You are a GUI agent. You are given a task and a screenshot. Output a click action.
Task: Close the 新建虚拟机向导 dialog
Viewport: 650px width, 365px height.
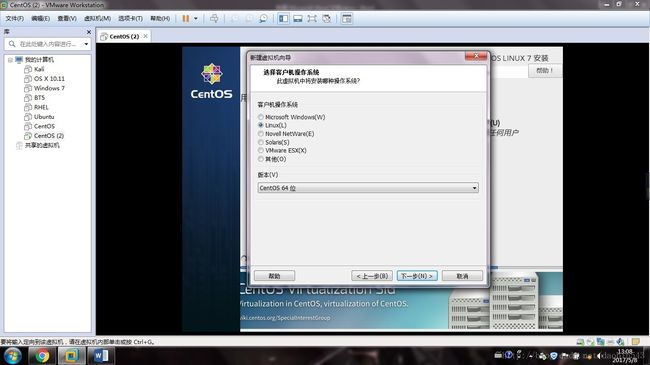point(476,56)
